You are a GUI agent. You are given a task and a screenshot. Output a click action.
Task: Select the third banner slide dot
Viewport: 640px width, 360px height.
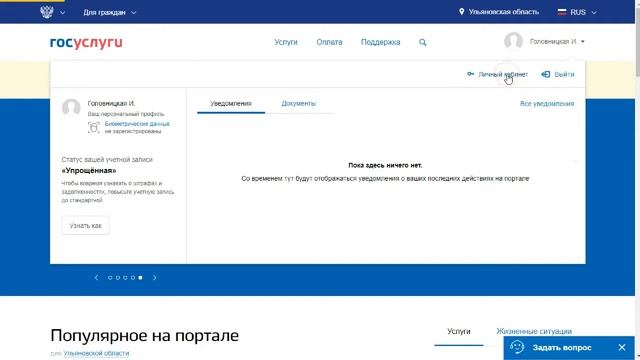[x=125, y=278]
